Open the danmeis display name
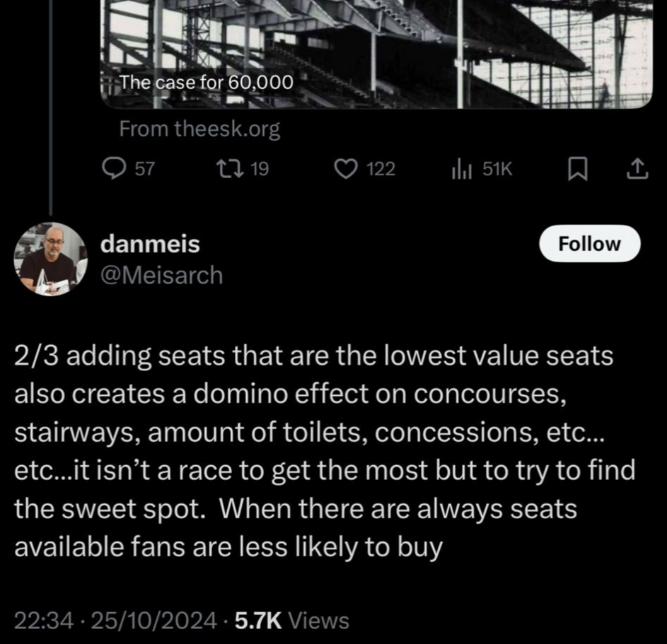 coord(150,244)
